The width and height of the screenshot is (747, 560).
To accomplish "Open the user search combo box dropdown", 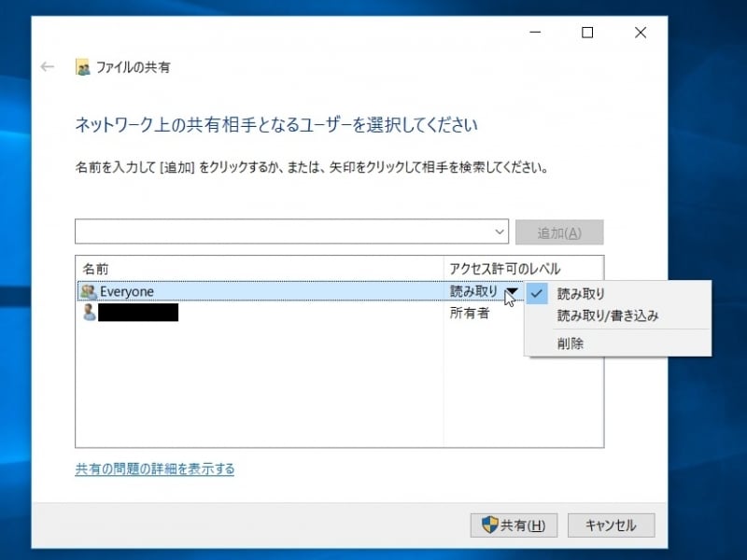I will (x=499, y=231).
